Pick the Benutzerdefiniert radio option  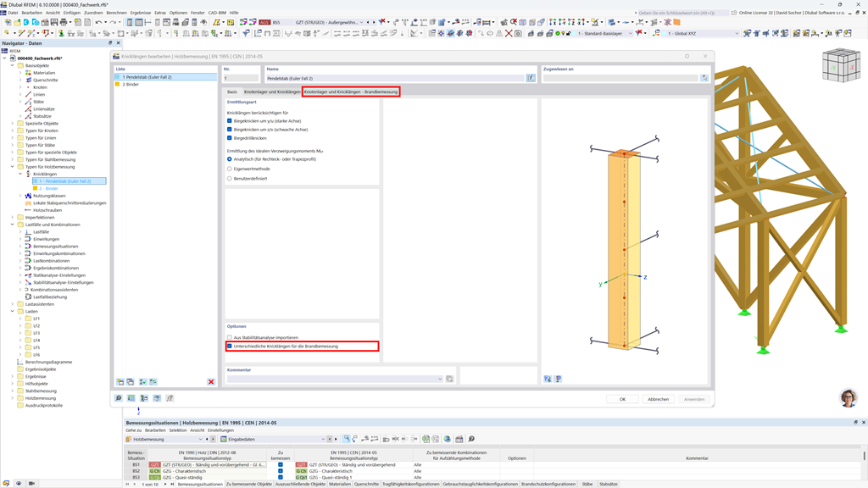(229, 178)
